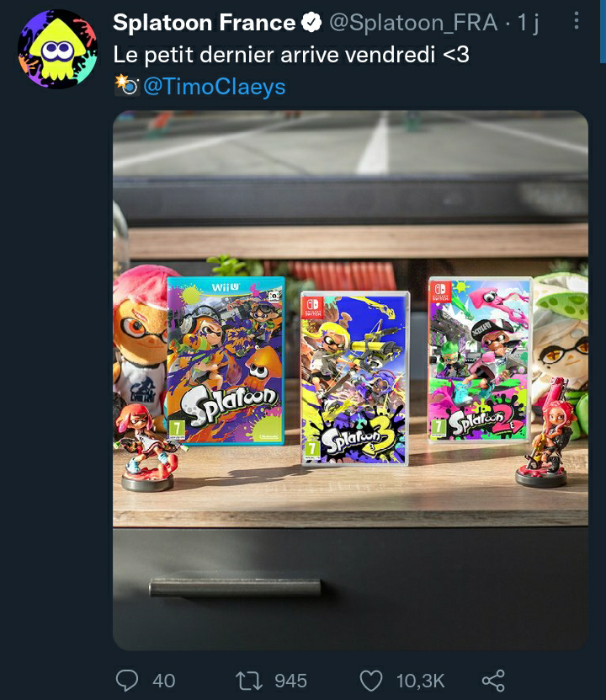The width and height of the screenshot is (606, 700).
Task: Open the three-dot more options menu
Action: point(577,20)
